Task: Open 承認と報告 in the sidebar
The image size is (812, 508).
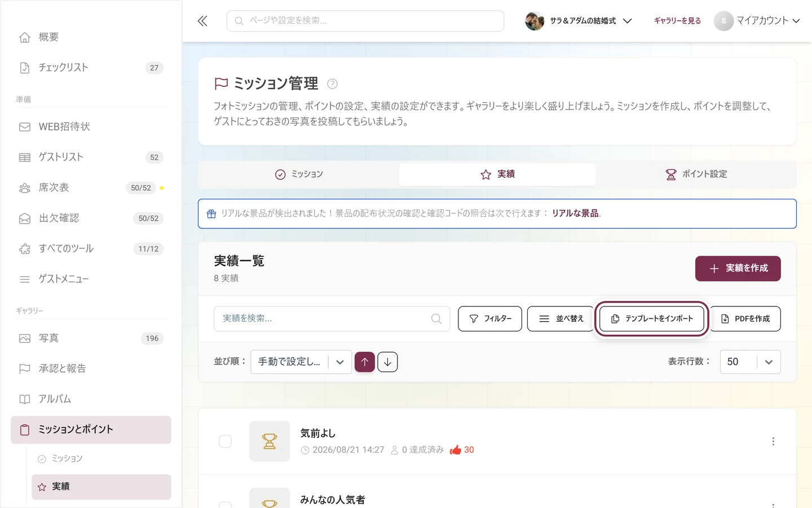Action: 91,369
